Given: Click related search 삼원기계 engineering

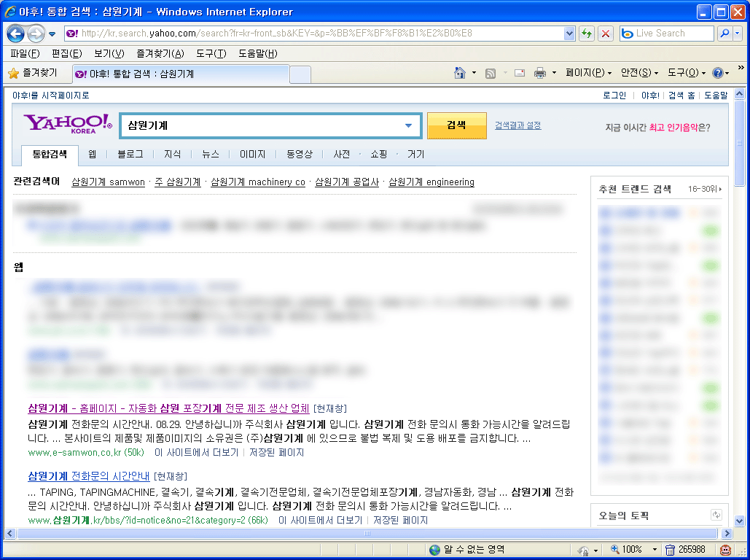Looking at the screenshot, I should click(431, 182).
